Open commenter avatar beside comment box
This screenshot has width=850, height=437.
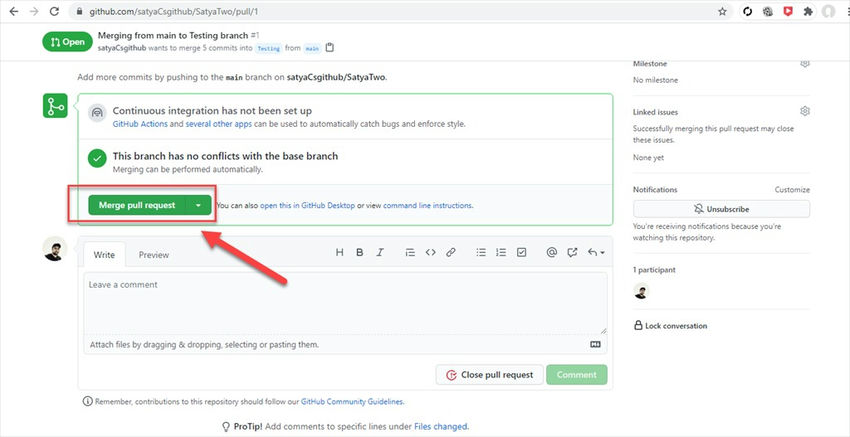click(x=54, y=249)
